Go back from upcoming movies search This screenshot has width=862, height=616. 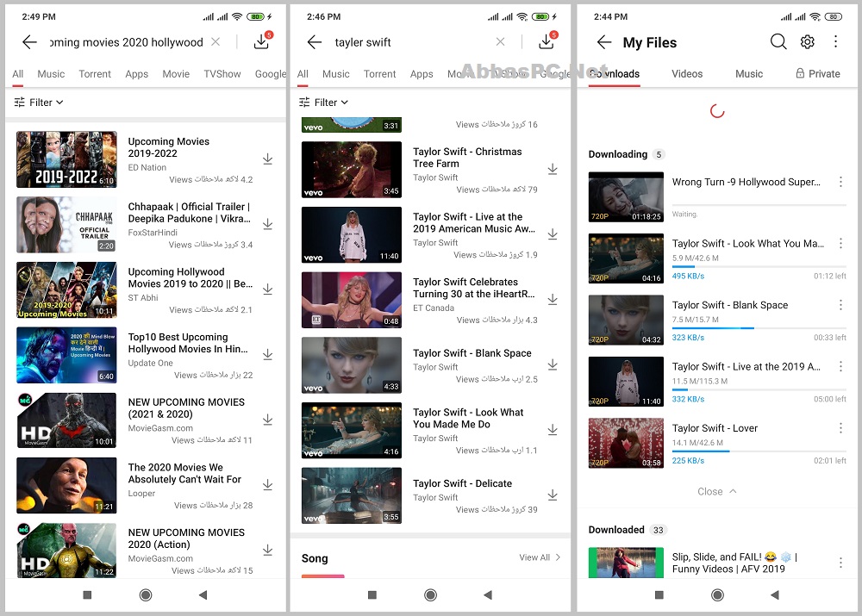tap(29, 41)
